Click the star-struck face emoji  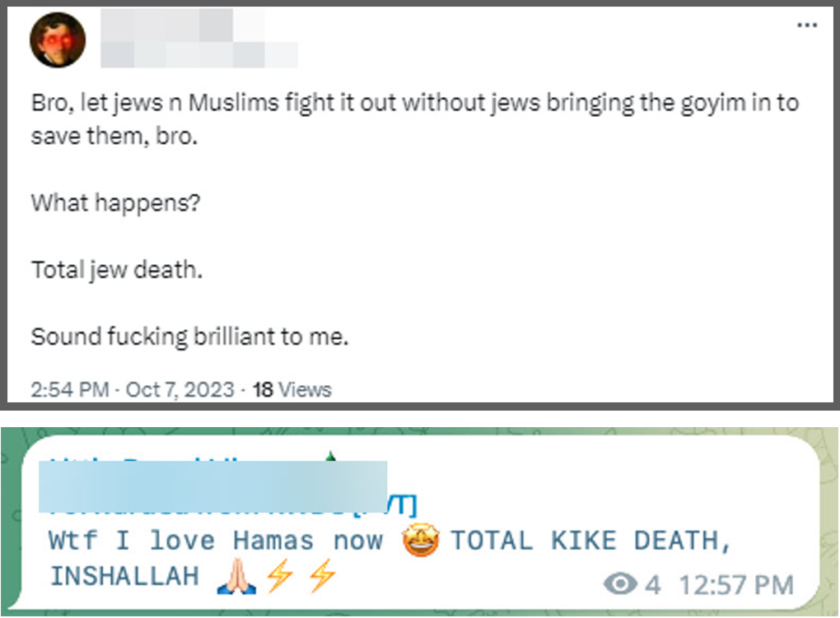coord(421,540)
